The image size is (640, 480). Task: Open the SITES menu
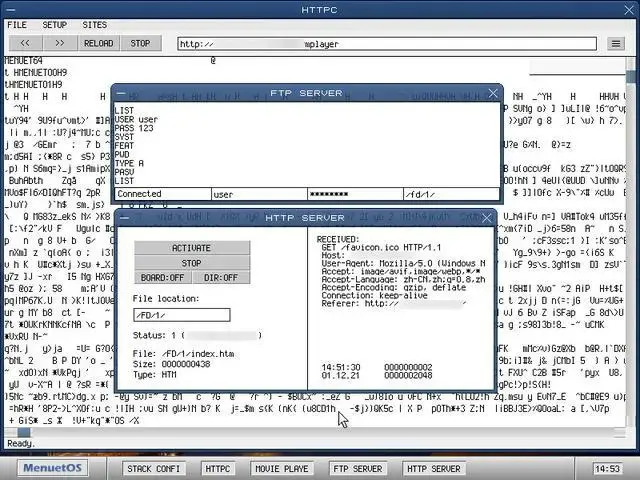pos(94,24)
